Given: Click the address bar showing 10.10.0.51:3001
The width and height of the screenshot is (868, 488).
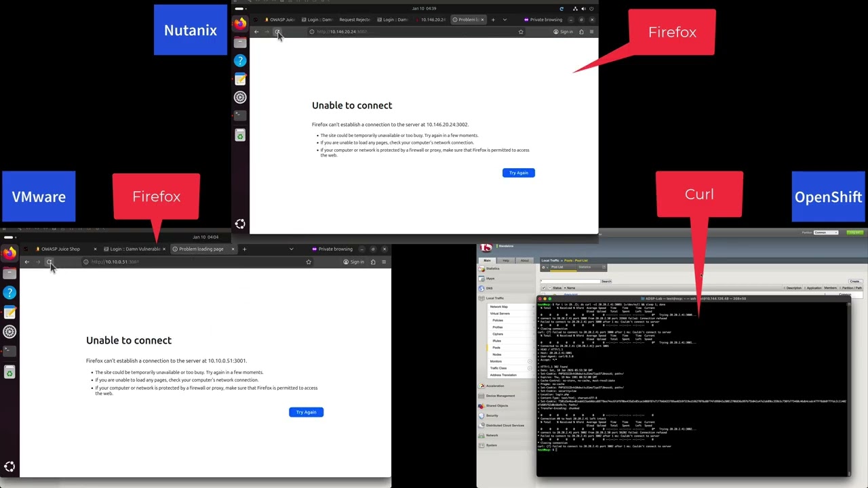Looking at the screenshot, I should 197,262.
